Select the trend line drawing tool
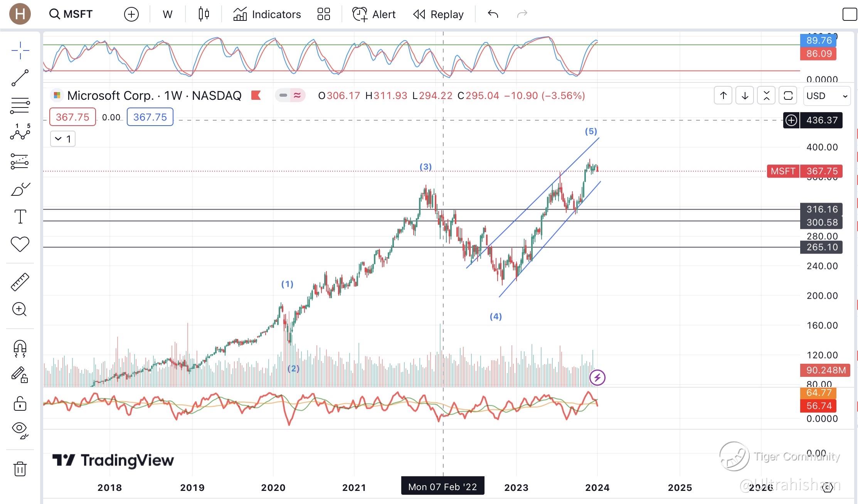This screenshot has width=858, height=504. coord(20,78)
